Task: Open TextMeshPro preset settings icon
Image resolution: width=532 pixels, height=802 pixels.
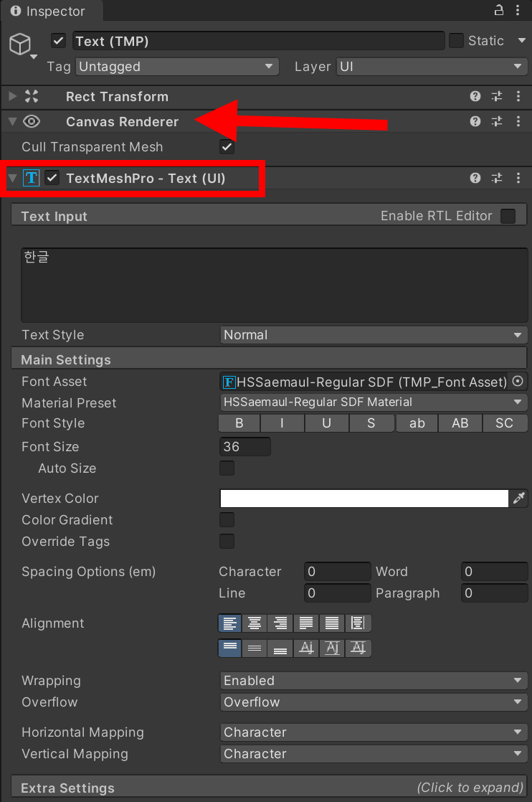Action: point(497,177)
